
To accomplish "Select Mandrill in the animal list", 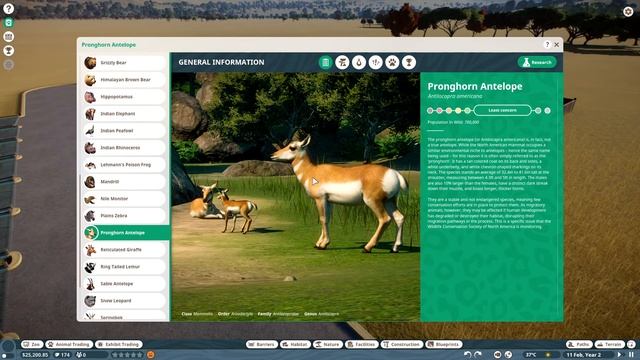I will pyautogui.click(x=124, y=182).
